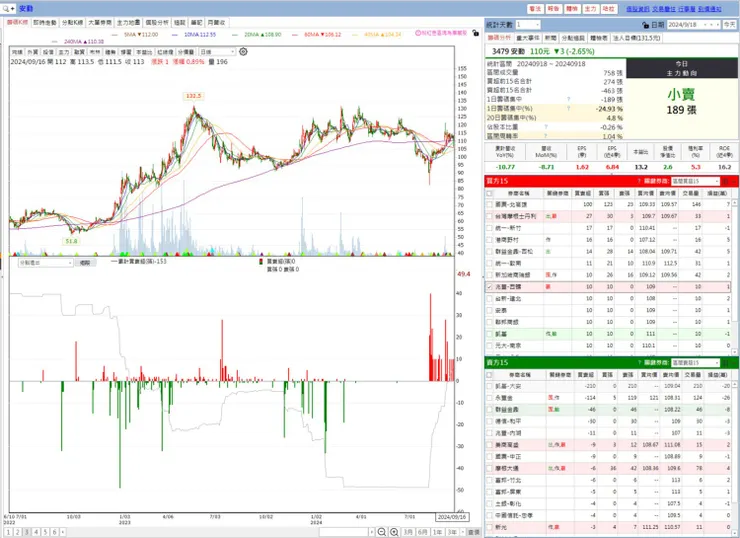Click help icon beside 1日籌碼集中

click(568, 100)
